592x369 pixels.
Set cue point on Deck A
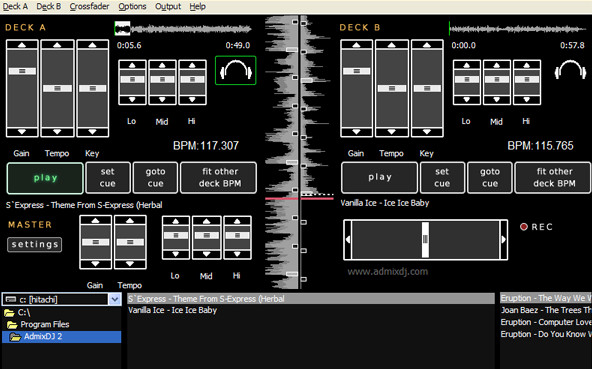(108, 178)
